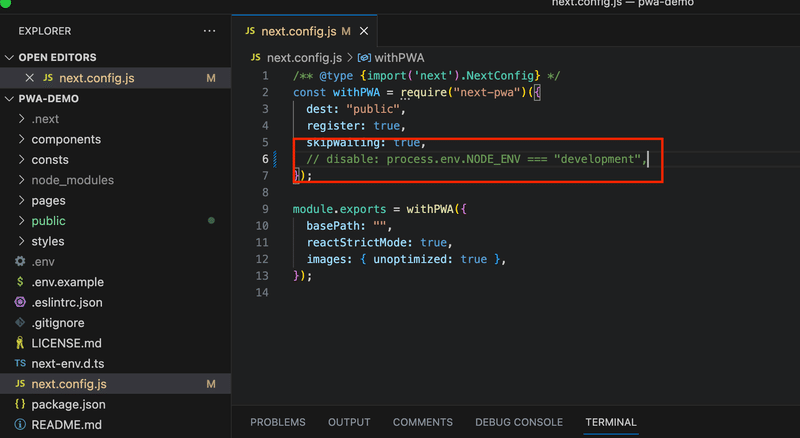Click the license icon of LICENSE.md
Viewport: 800px width, 438px height.
pos(20,343)
